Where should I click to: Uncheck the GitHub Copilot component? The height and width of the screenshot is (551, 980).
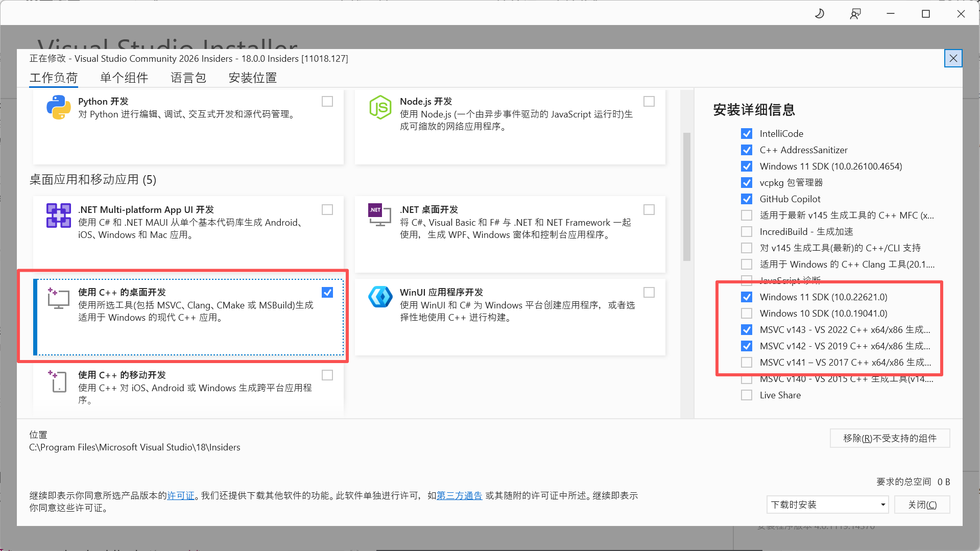pyautogui.click(x=747, y=199)
